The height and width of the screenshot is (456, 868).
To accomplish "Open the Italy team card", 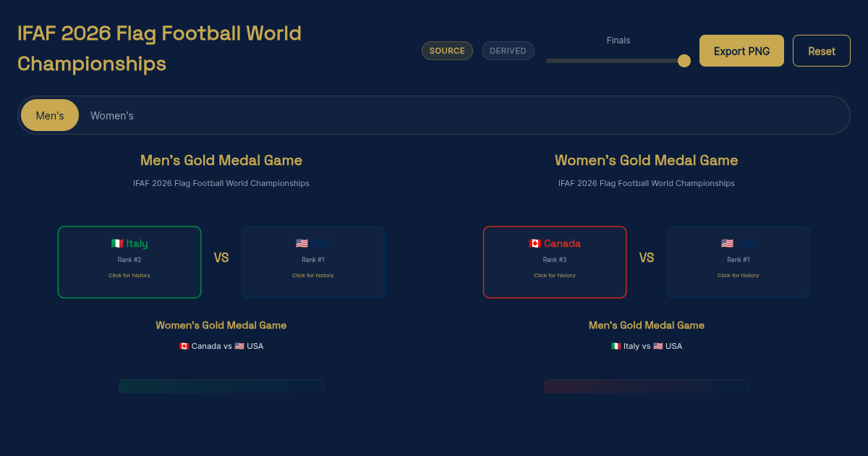I will point(129,262).
